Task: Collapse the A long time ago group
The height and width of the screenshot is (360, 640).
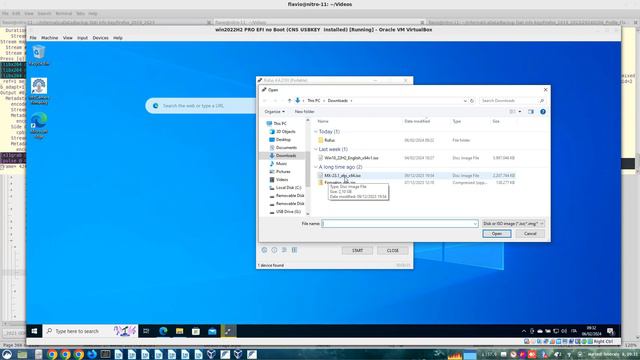Action: [316, 167]
